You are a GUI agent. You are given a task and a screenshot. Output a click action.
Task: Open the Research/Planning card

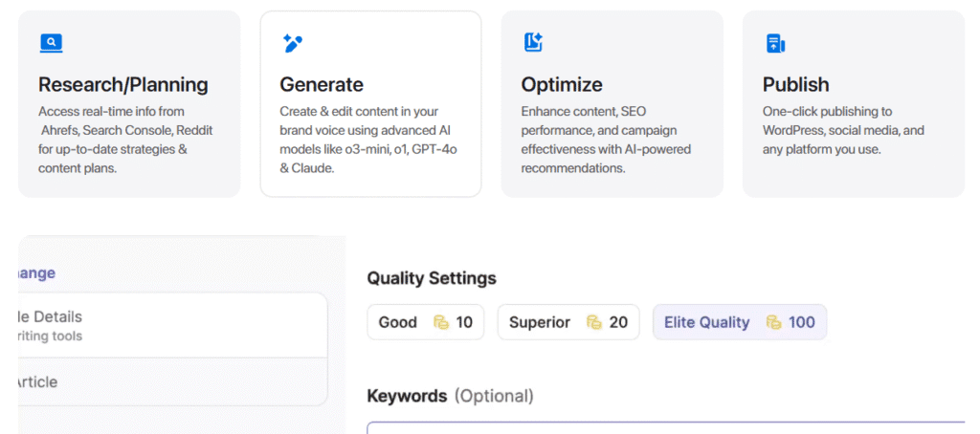click(x=129, y=103)
